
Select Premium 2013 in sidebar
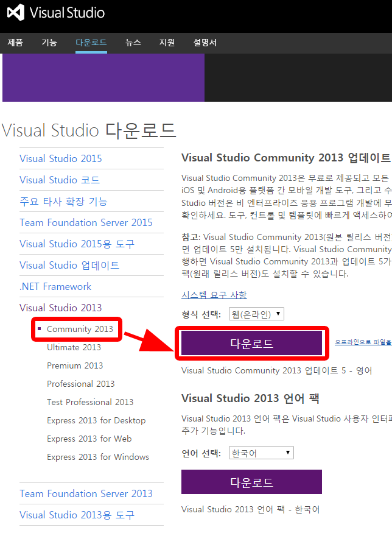click(75, 365)
